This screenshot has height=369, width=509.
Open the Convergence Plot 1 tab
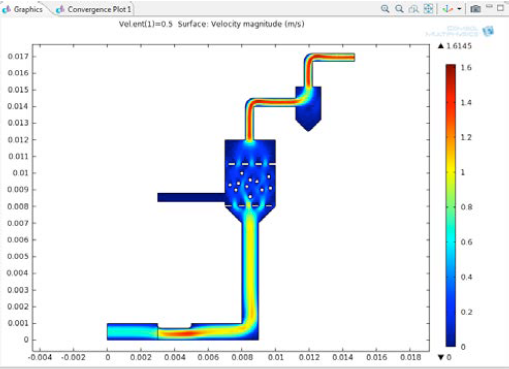coord(94,9)
